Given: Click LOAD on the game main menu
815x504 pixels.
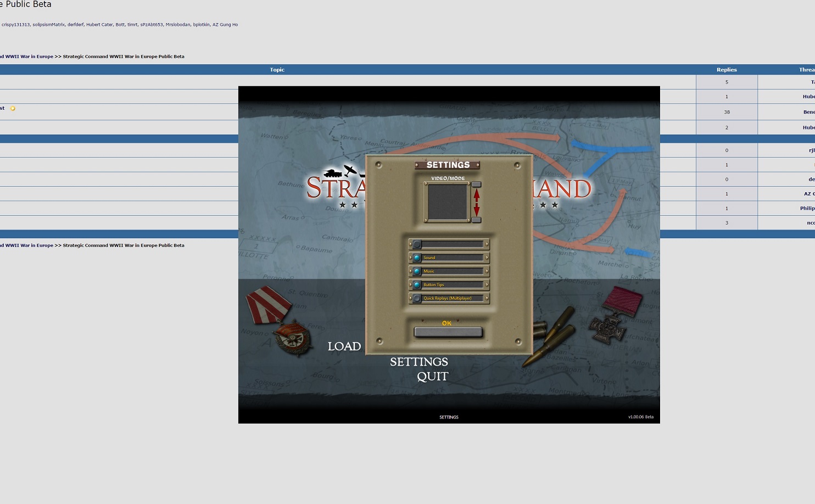Looking at the screenshot, I should (344, 346).
